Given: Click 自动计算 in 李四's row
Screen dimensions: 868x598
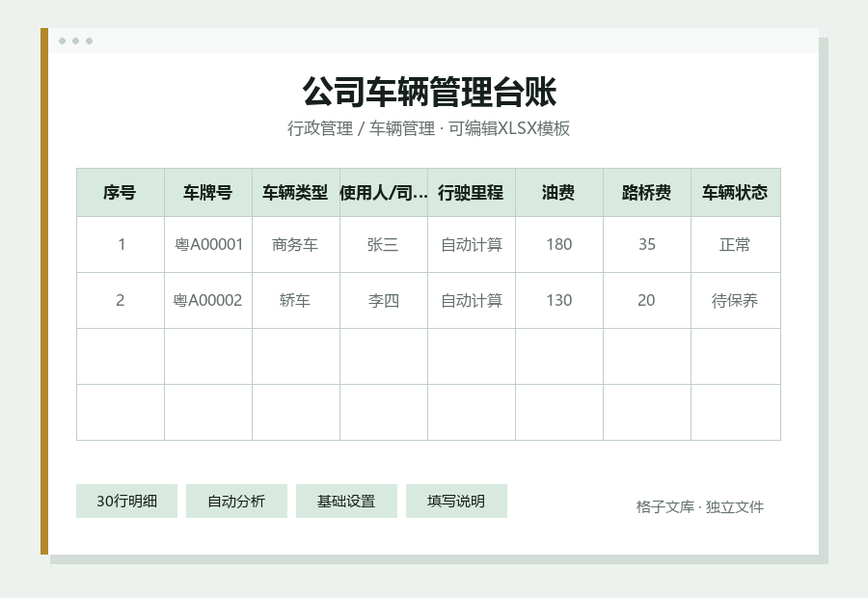Looking at the screenshot, I should (471, 300).
